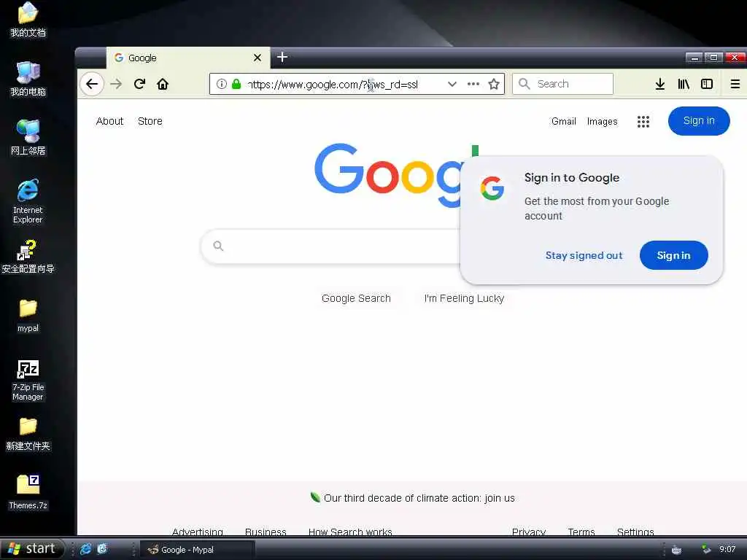Open the Downloads arrow icon

click(x=659, y=85)
